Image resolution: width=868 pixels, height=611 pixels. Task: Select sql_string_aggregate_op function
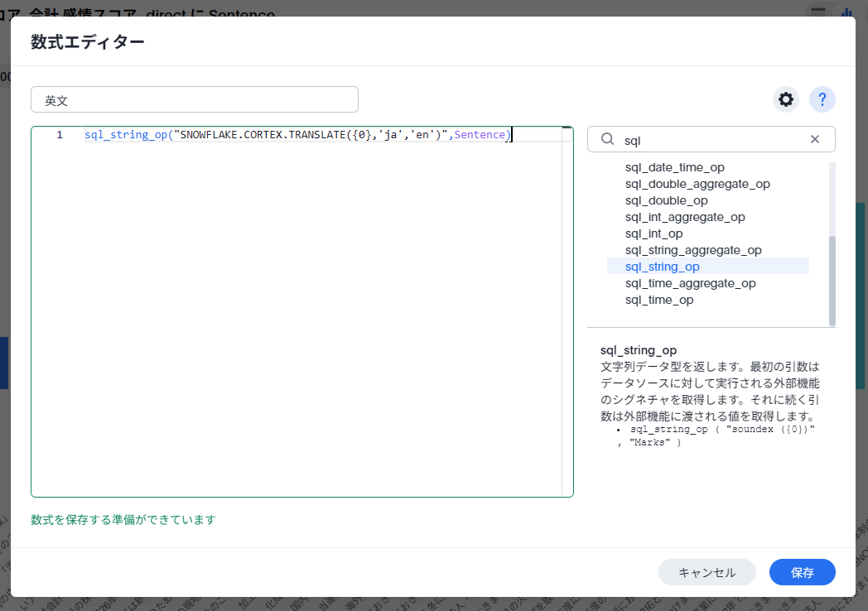click(693, 250)
